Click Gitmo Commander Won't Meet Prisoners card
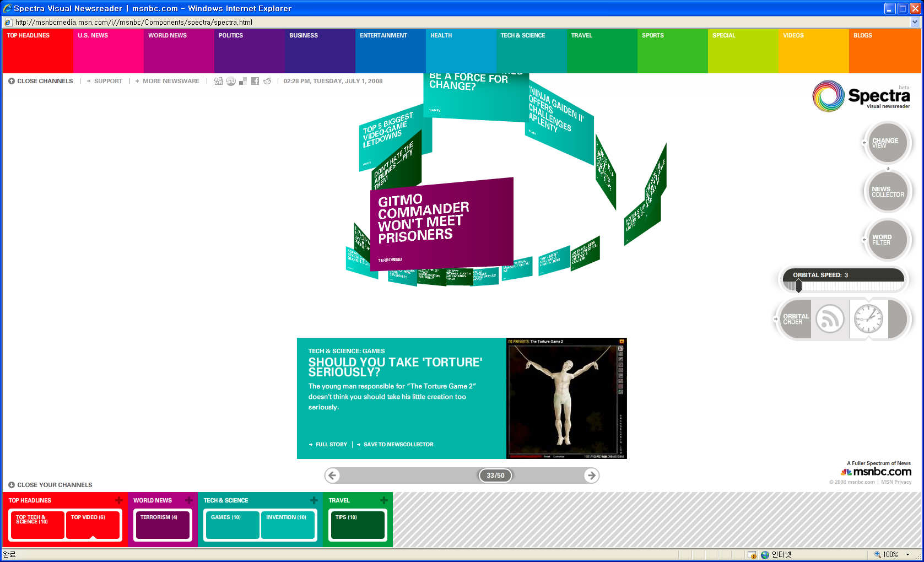Image resolution: width=924 pixels, height=562 pixels. (442, 224)
